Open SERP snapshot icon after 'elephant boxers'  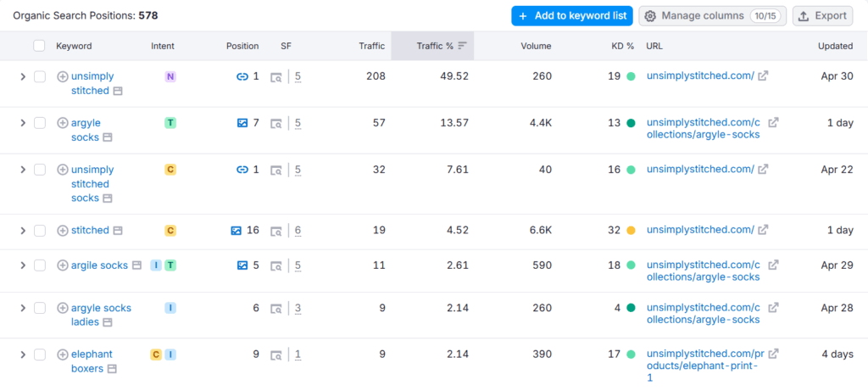113,369
